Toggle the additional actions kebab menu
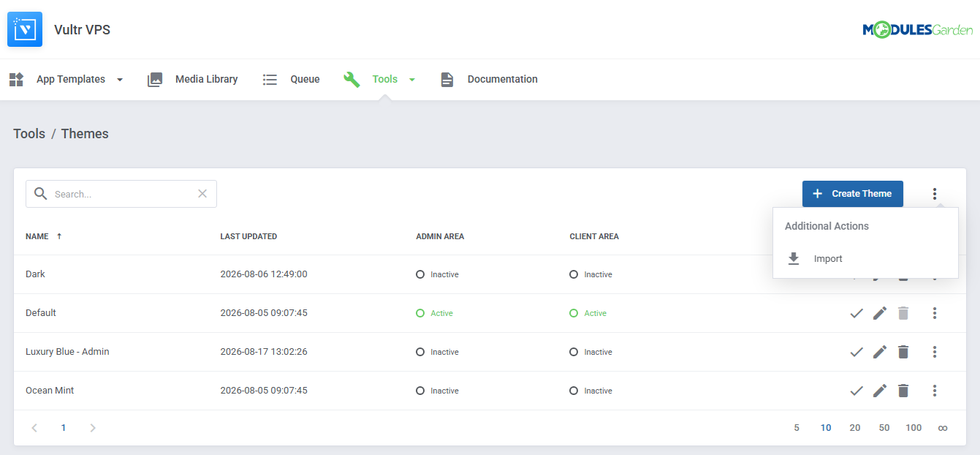980x455 pixels. (x=935, y=194)
